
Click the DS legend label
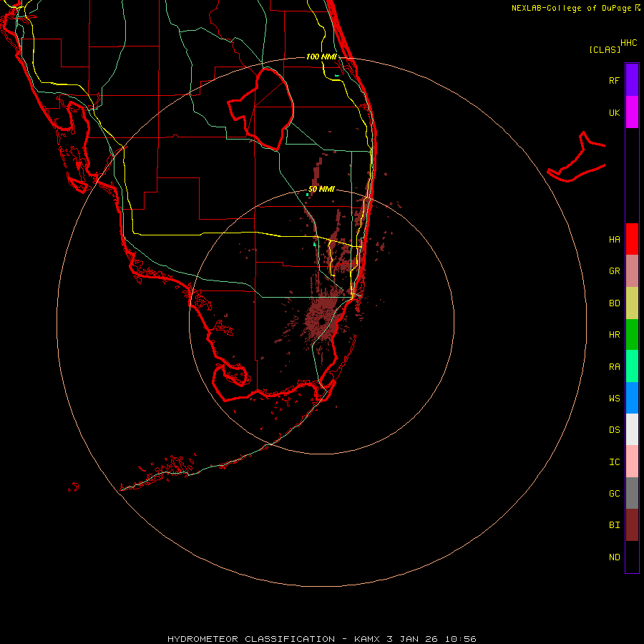click(615, 430)
